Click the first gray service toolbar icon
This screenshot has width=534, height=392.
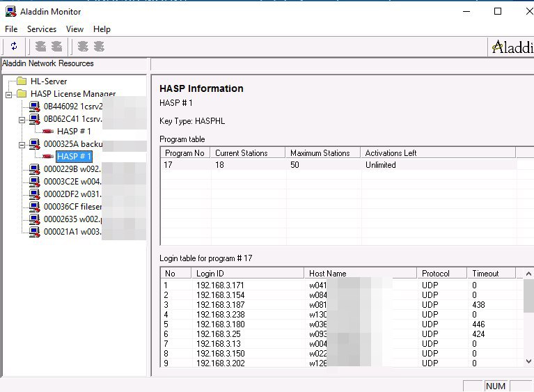coord(40,47)
